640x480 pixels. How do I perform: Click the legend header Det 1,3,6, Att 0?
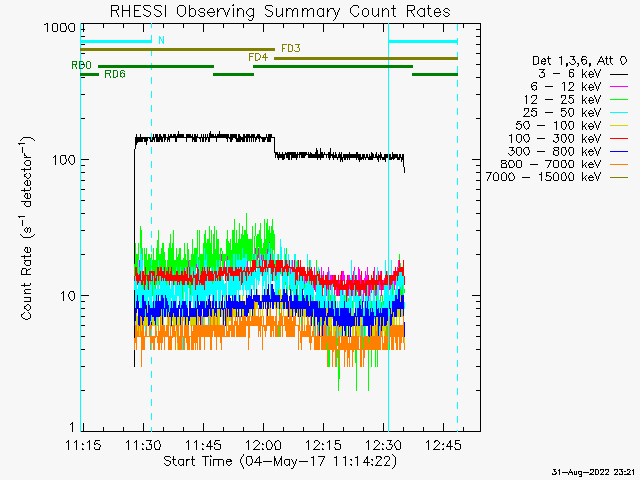[x=579, y=61]
